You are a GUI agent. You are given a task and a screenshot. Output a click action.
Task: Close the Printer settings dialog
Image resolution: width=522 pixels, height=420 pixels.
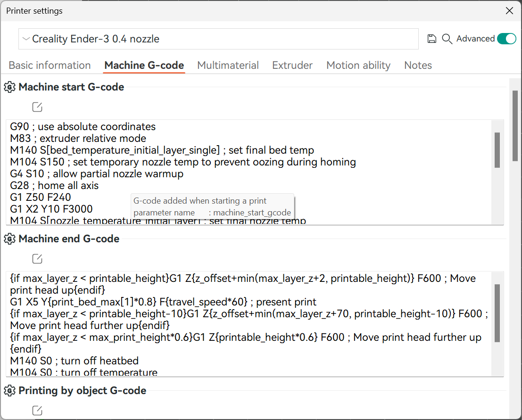[x=509, y=11]
